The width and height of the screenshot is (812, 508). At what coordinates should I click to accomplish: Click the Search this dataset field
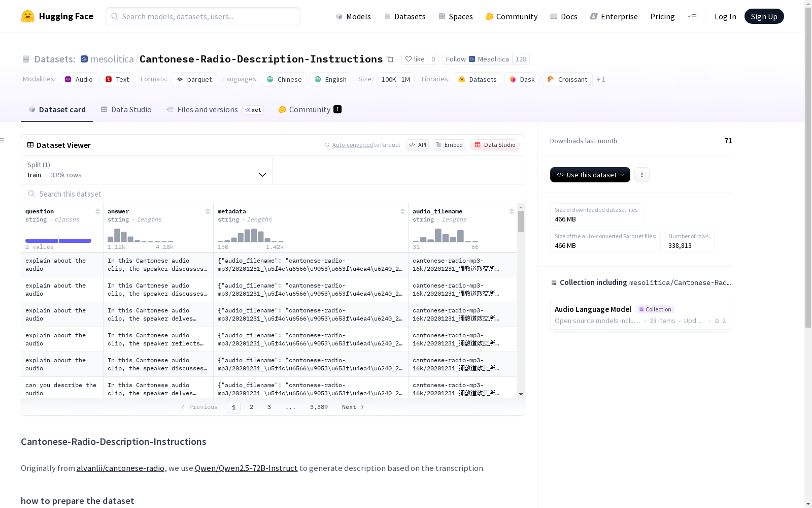tap(273, 194)
